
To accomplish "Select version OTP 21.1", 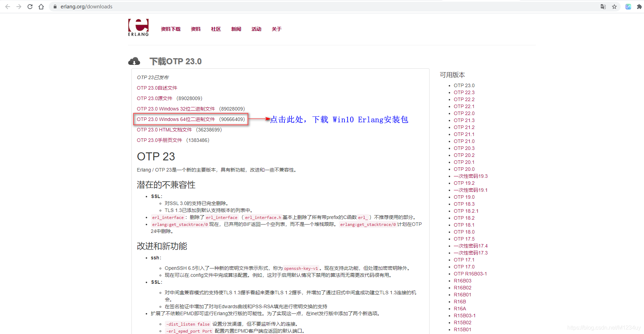I will coord(464,134).
